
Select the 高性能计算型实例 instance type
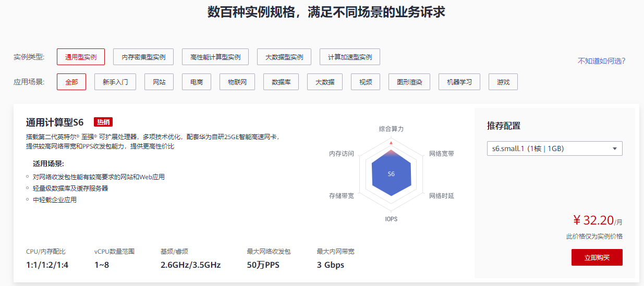pyautogui.click(x=215, y=57)
